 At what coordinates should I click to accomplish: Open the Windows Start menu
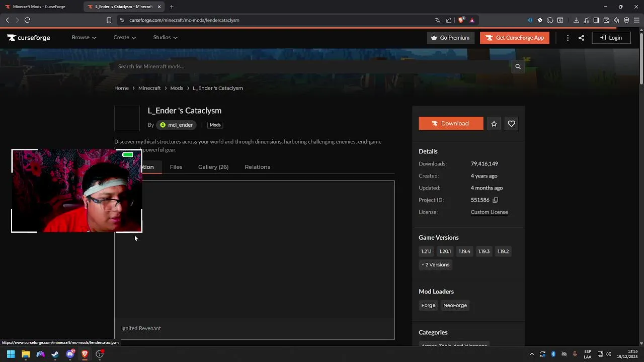pyautogui.click(x=11, y=354)
